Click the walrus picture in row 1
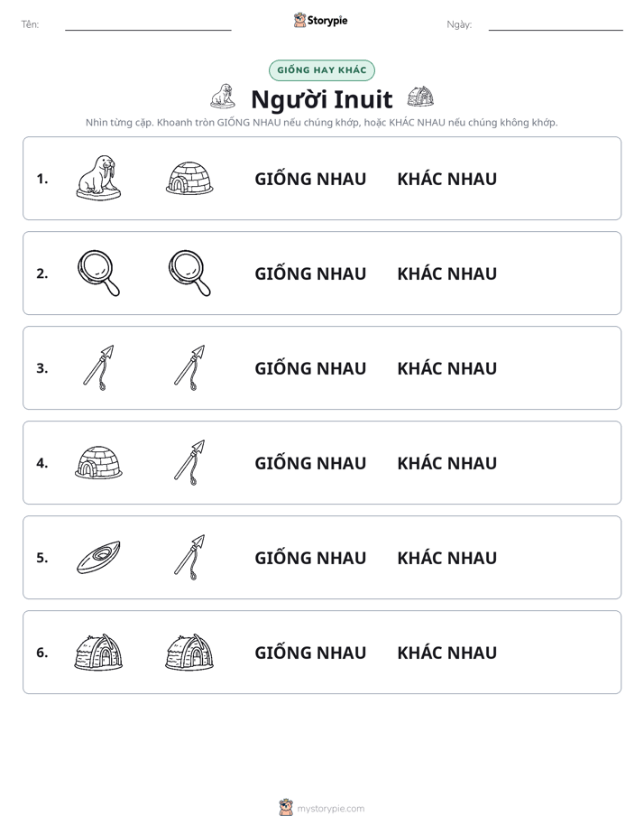This screenshot has height=834, width=644. click(98, 178)
